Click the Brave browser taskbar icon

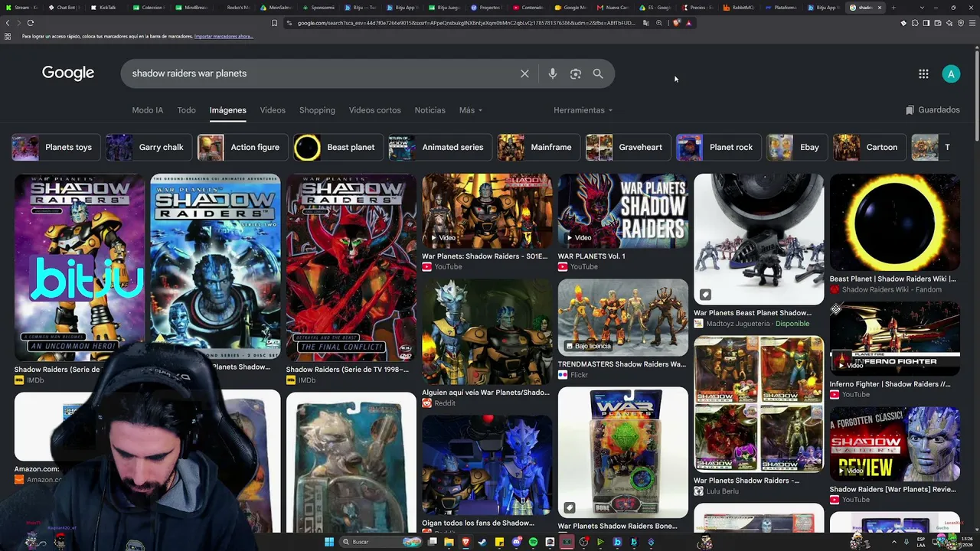point(465,542)
